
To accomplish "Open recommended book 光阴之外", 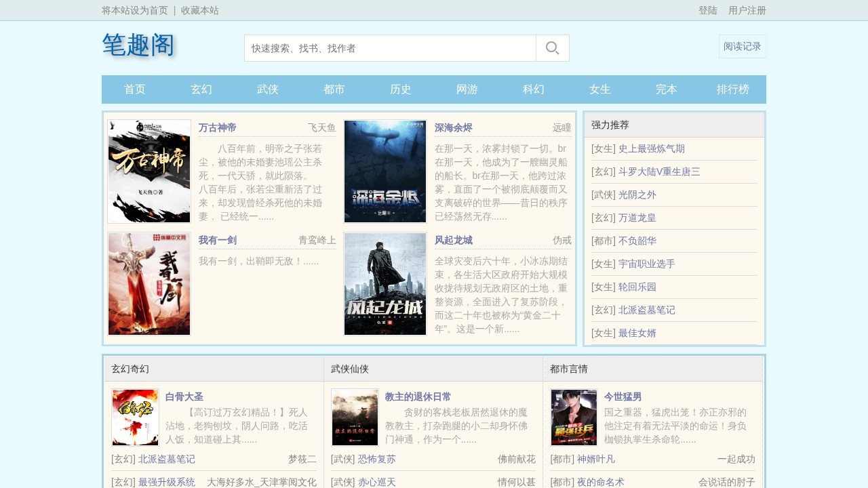I will [x=637, y=195].
